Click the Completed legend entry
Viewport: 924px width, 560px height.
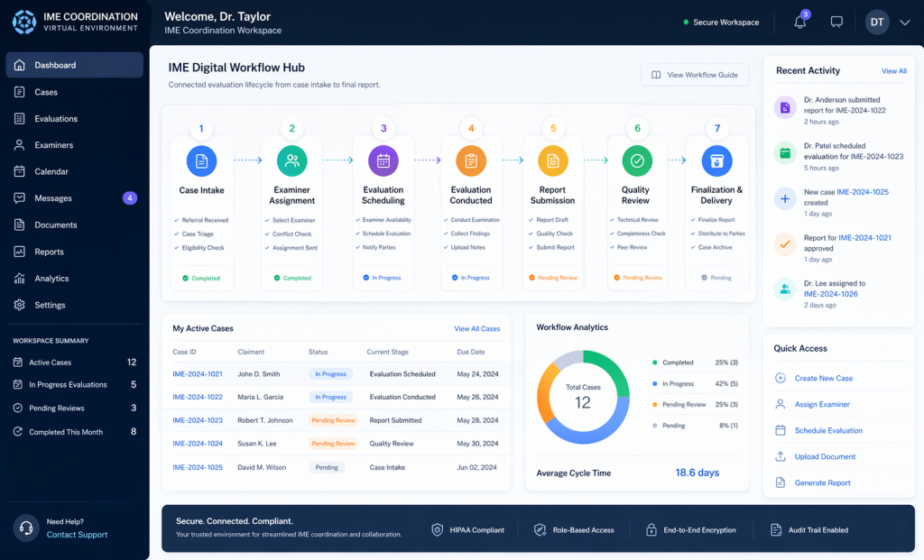click(695, 363)
